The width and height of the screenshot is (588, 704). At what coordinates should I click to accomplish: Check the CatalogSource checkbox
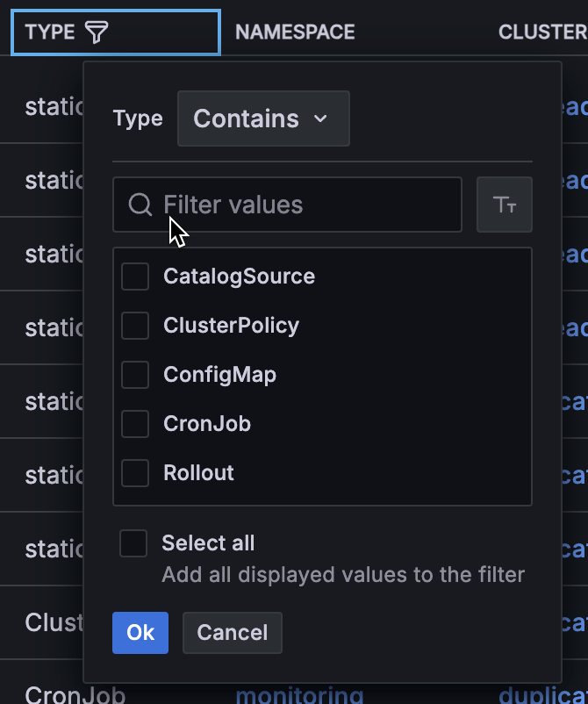(x=134, y=277)
